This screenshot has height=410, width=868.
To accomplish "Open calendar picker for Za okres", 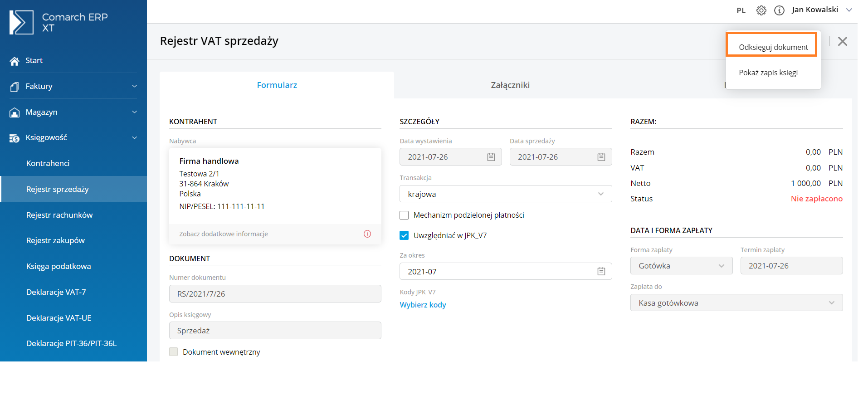I will point(601,271).
